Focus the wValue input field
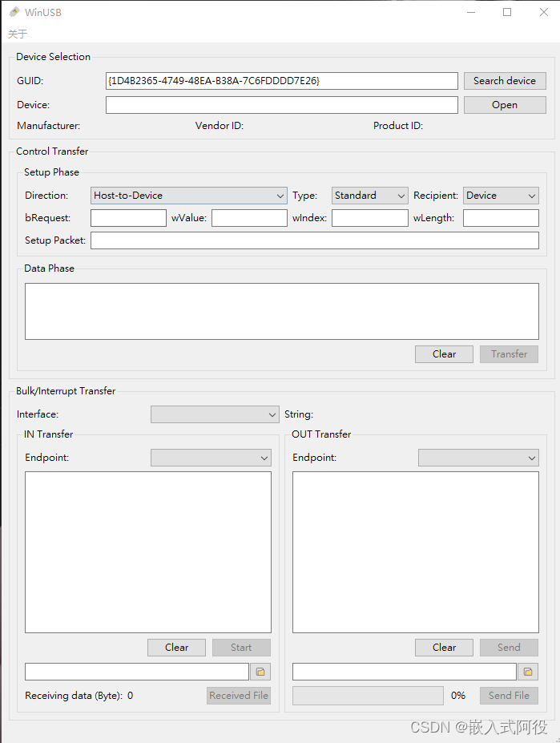The width and height of the screenshot is (560, 743). (249, 218)
